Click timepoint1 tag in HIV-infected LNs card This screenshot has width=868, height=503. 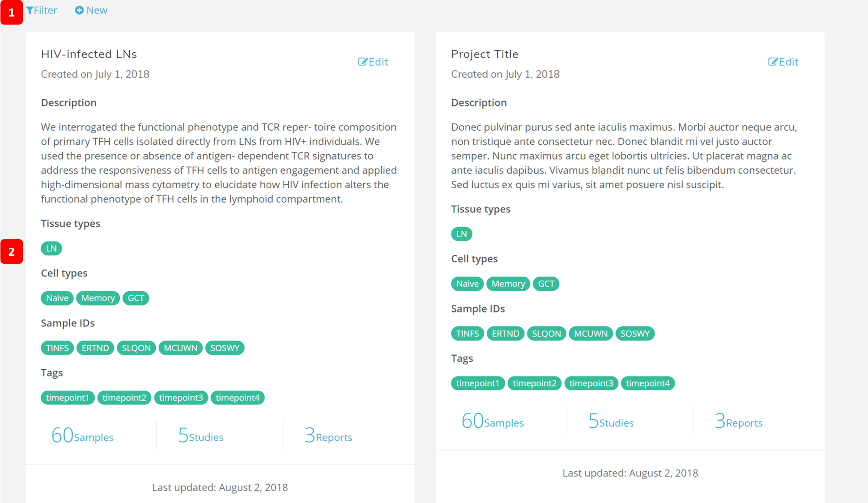click(68, 397)
